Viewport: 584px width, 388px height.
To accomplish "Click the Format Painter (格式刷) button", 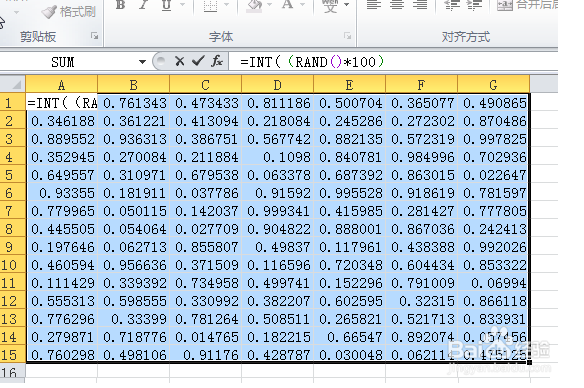I will click(69, 12).
